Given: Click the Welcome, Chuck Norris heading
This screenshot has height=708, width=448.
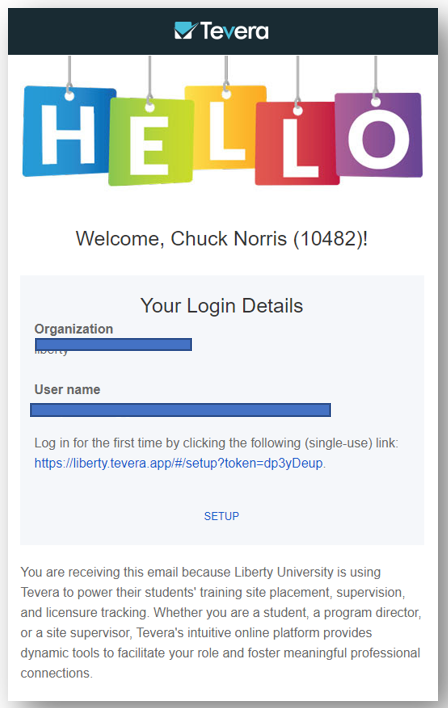Looking at the screenshot, I should click(x=221, y=239).
